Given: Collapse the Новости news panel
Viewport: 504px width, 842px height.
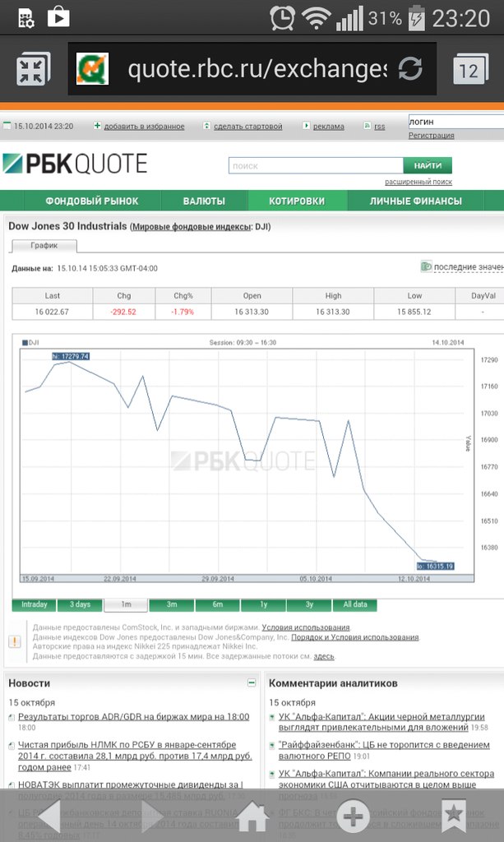Looking at the screenshot, I should tap(252, 682).
